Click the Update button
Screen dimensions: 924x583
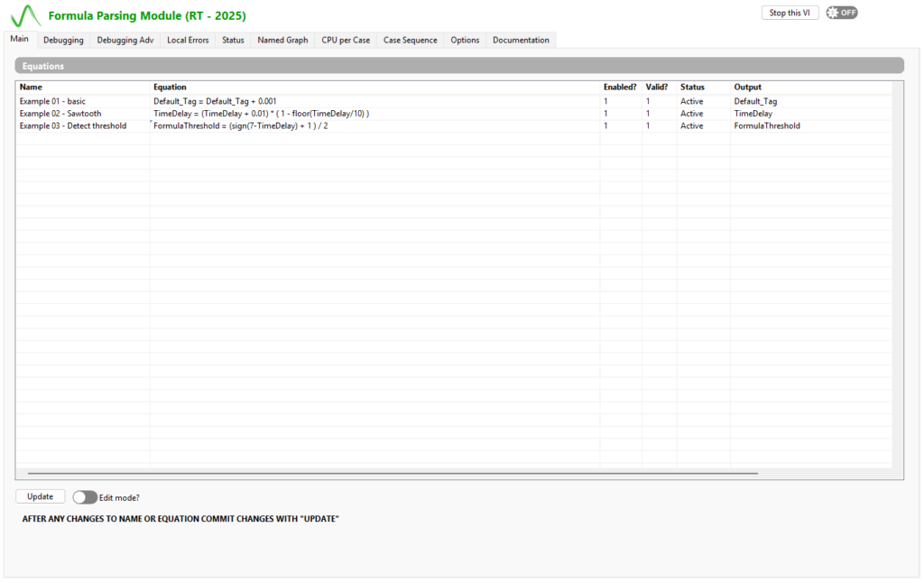(x=40, y=497)
